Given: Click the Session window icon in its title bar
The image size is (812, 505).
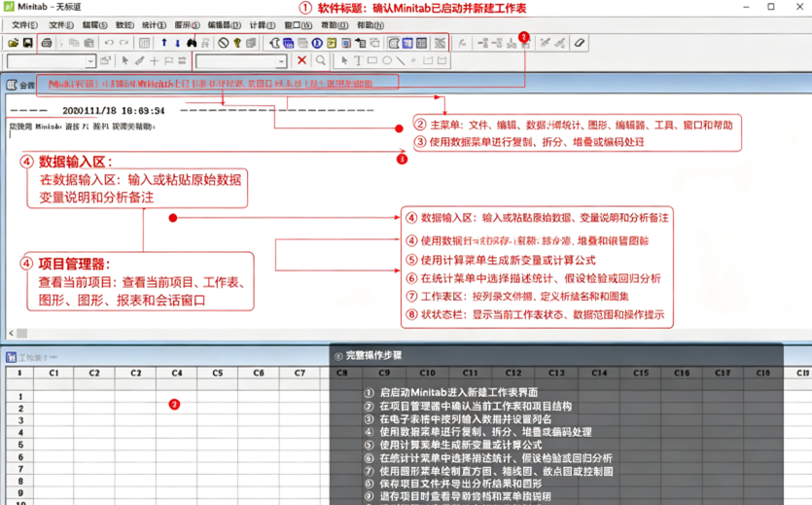Looking at the screenshot, I should point(12,85).
